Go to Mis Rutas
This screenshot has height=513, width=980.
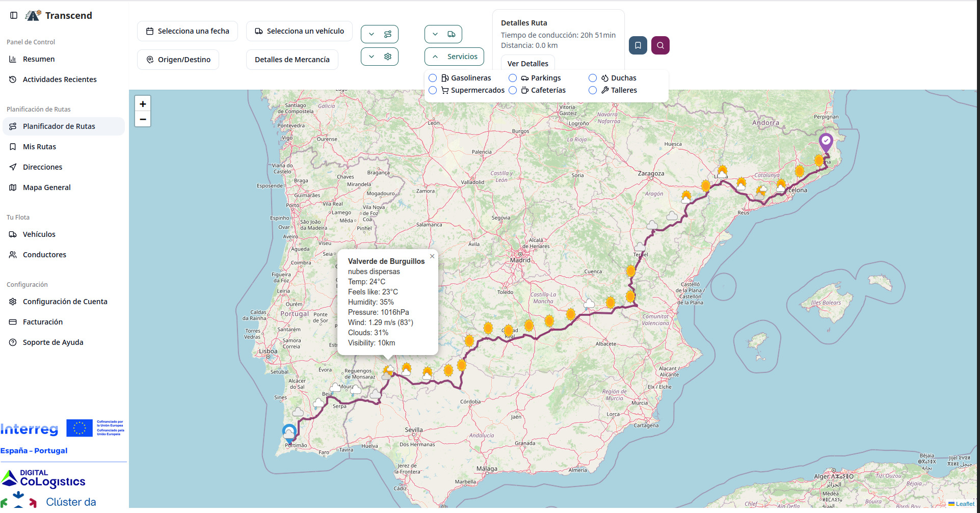39,147
